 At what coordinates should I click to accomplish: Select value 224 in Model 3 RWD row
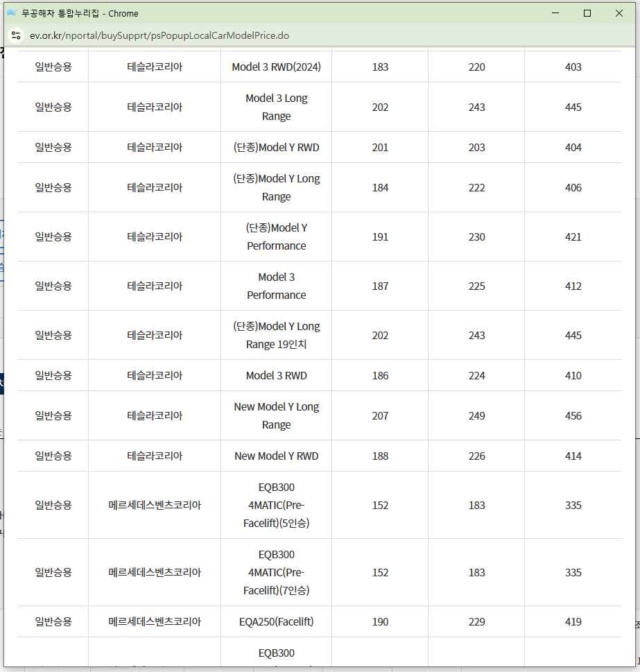pos(477,376)
